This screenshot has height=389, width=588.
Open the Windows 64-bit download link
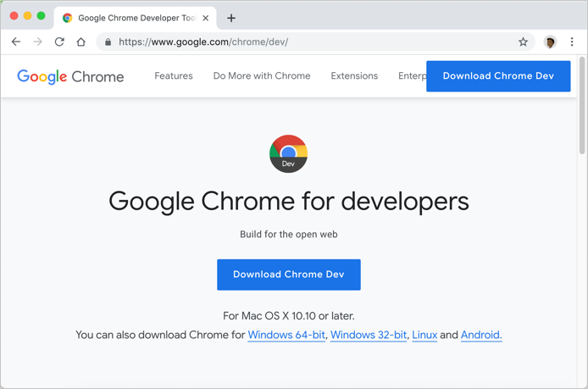286,335
